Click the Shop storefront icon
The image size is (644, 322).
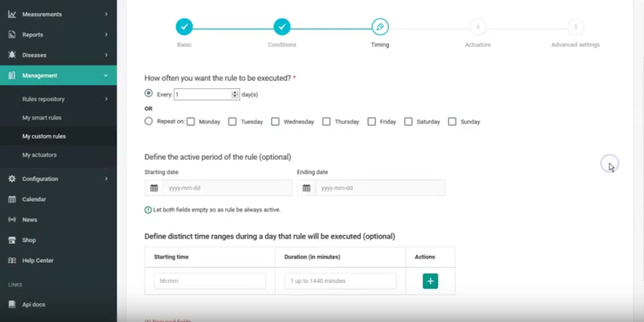12,240
